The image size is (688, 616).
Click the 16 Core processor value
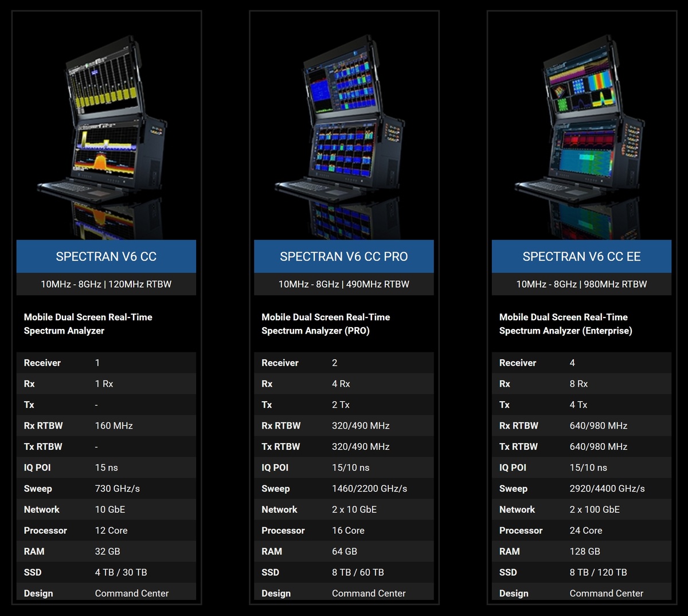pos(348,531)
